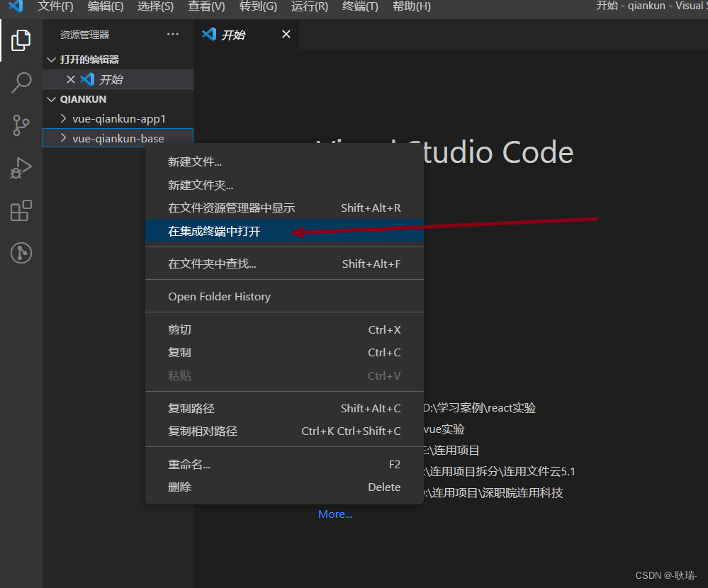
Task: Choose 重命名... in context menu
Action: [284, 464]
